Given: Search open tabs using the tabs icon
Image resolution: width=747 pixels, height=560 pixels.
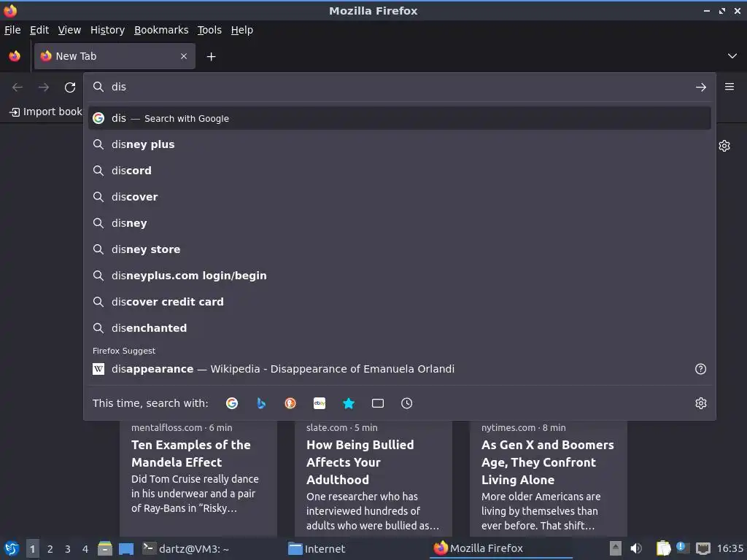Looking at the screenshot, I should pos(378,403).
